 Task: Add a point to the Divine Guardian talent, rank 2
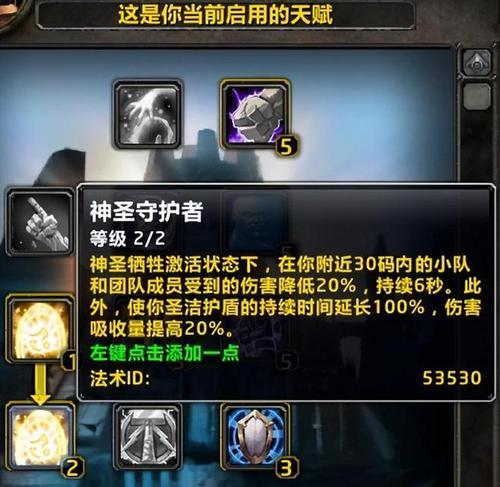(40, 437)
